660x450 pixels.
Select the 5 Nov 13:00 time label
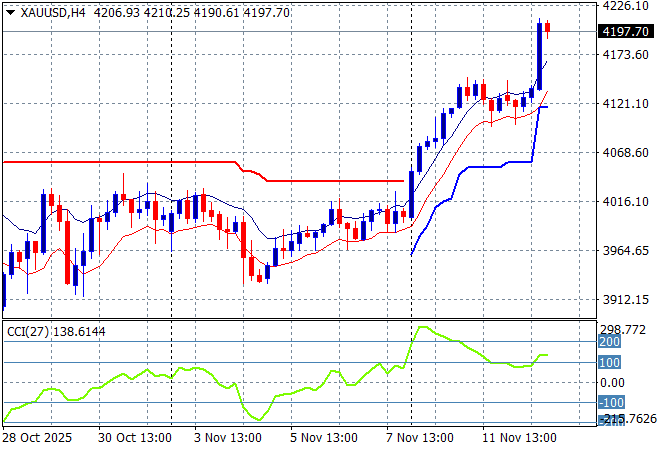click(324, 438)
